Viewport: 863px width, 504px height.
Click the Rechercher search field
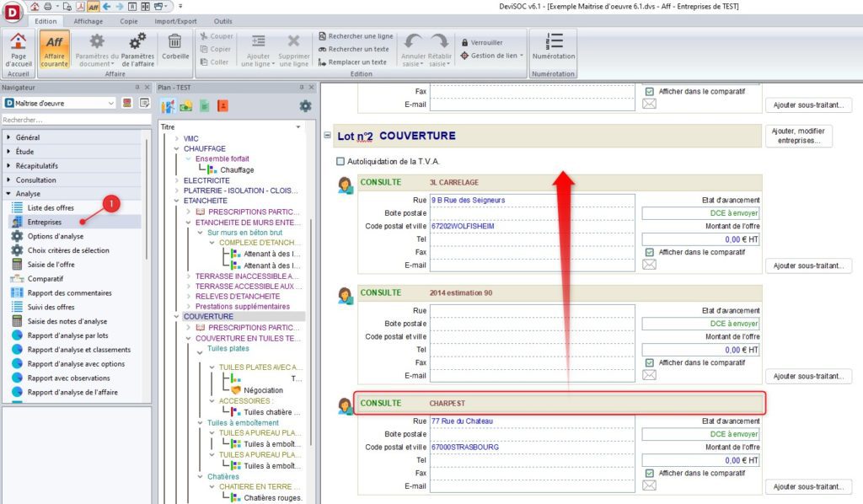(x=77, y=120)
